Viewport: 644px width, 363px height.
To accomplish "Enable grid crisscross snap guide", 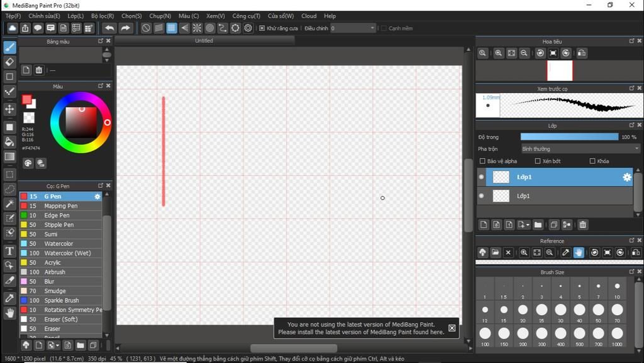I will (x=172, y=28).
